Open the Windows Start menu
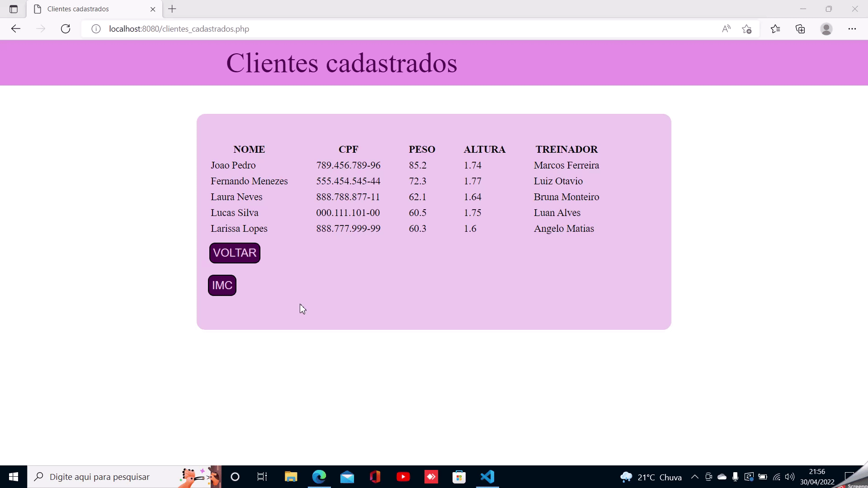 pyautogui.click(x=13, y=477)
